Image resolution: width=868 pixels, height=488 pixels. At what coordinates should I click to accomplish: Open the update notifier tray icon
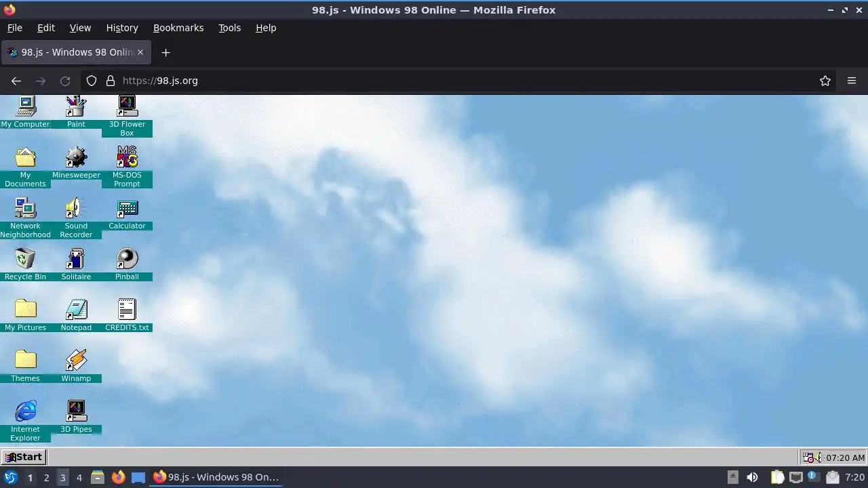[x=814, y=477]
